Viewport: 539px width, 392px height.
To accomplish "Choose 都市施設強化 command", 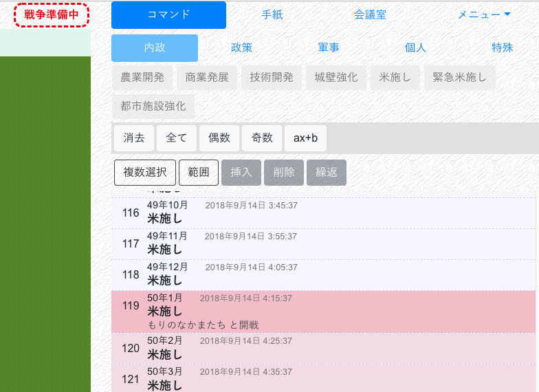I will [153, 107].
